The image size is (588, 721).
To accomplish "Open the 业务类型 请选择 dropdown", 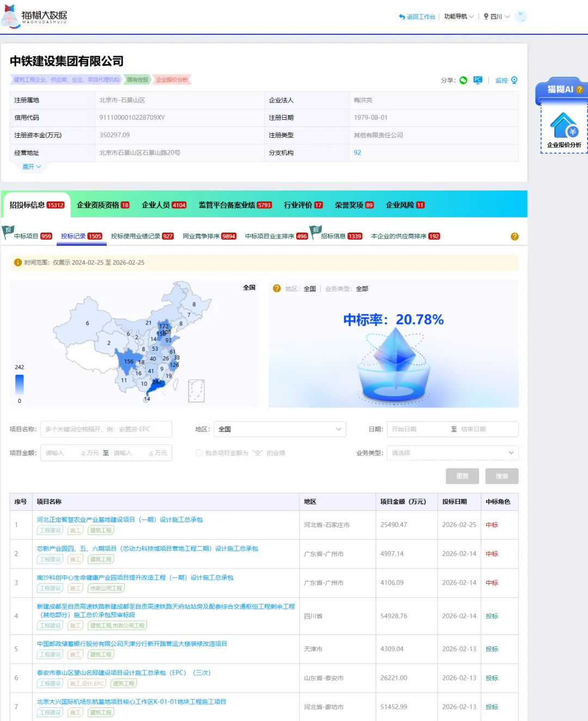I will [452, 453].
